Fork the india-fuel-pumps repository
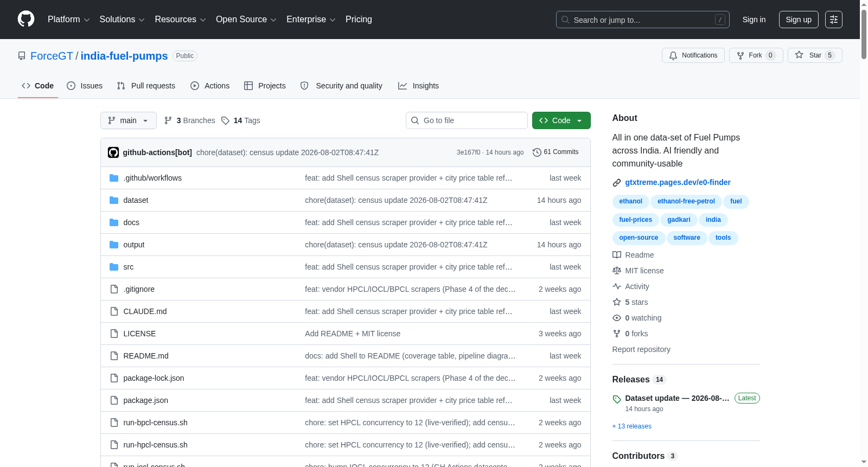The image size is (868, 467). [x=756, y=55]
